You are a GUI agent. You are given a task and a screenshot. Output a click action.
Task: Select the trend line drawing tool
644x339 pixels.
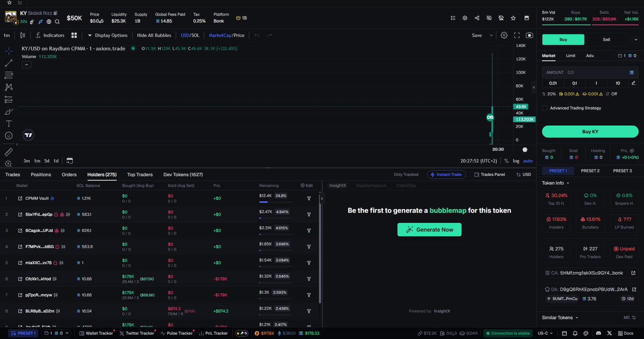pyautogui.click(x=9, y=63)
